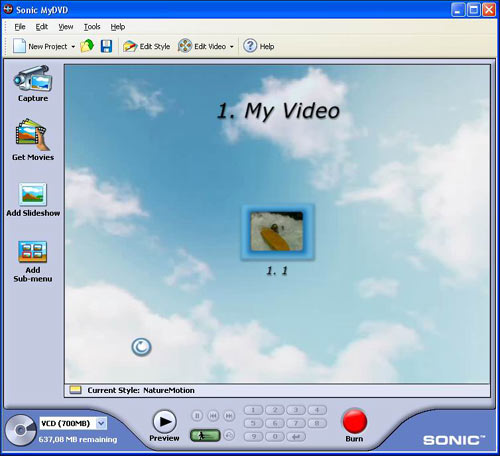Expand the Edit Video dropdown arrow
The image size is (500, 456).
coord(232,47)
